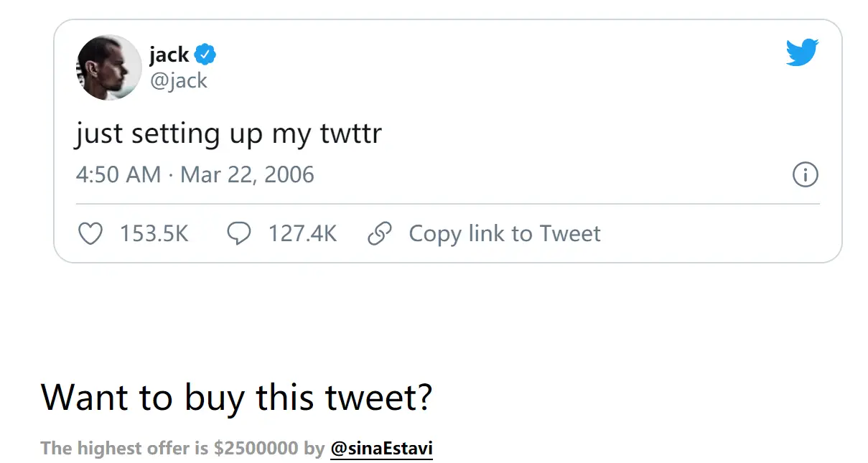
Task: Click the reply speech bubble icon
Action: [x=238, y=233]
